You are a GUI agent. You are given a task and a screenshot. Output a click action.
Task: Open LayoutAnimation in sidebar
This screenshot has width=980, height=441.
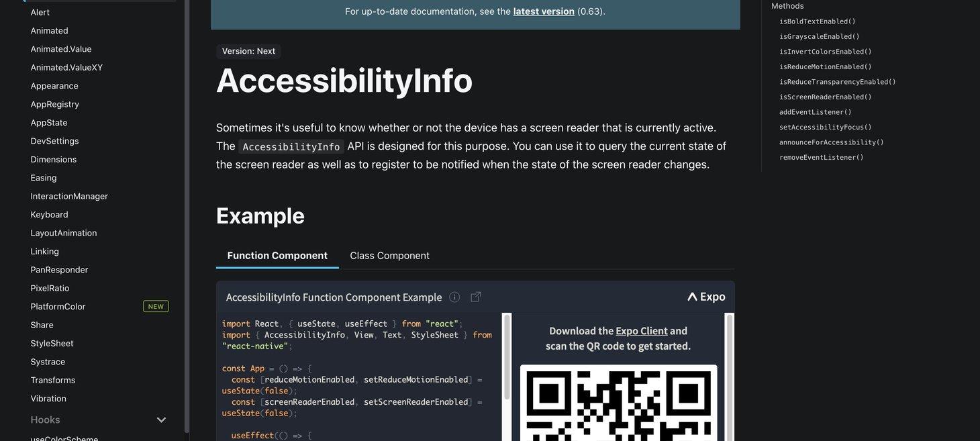(64, 233)
